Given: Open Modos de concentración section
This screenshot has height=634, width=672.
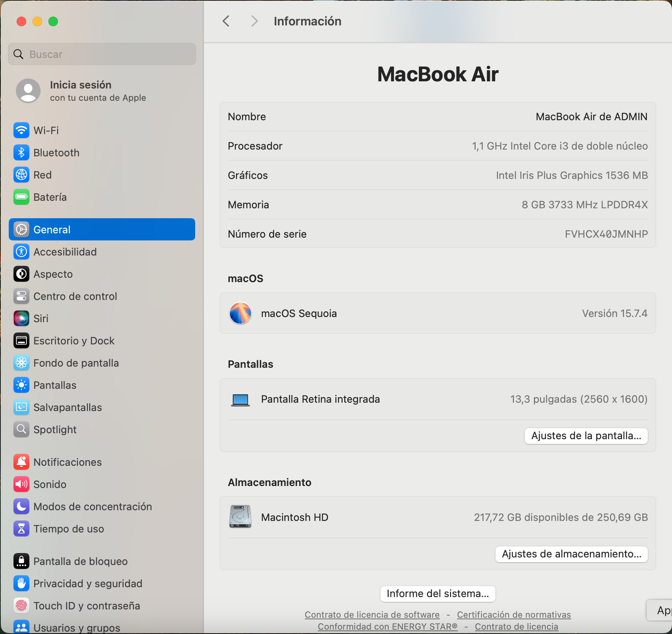Looking at the screenshot, I should pos(92,507).
